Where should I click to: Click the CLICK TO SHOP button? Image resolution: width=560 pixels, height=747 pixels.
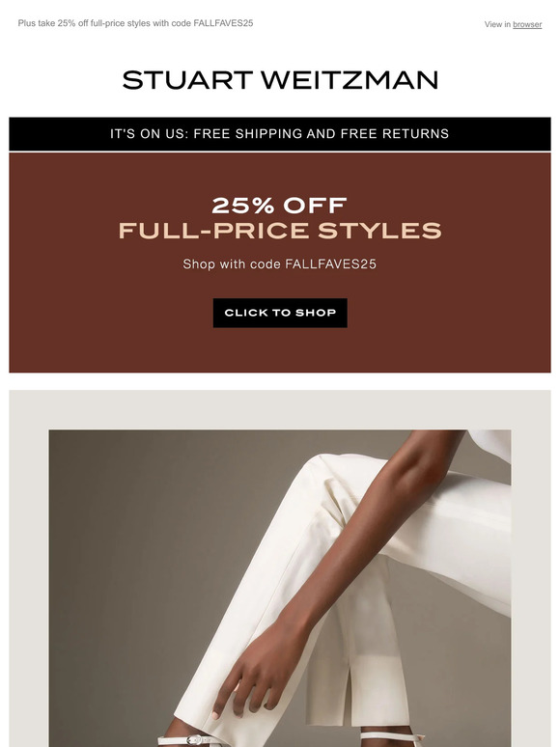[280, 313]
